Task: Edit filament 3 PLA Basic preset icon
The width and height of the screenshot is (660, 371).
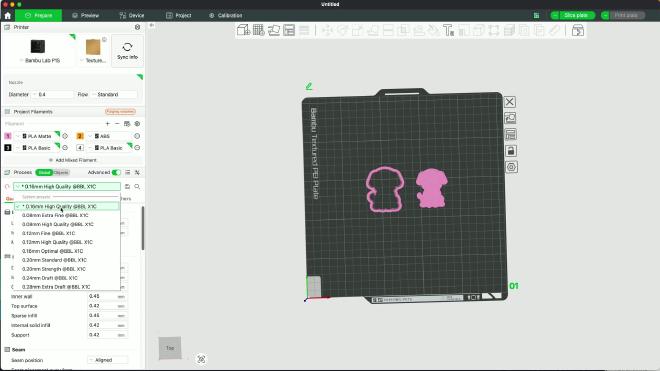Action: pyautogui.click(x=65, y=148)
